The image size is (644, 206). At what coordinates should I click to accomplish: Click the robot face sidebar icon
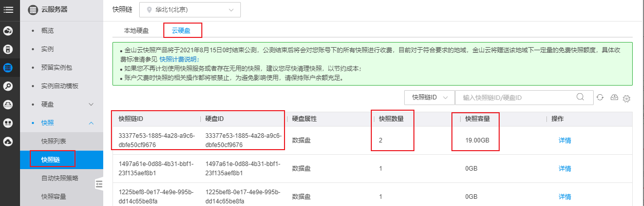point(8,123)
